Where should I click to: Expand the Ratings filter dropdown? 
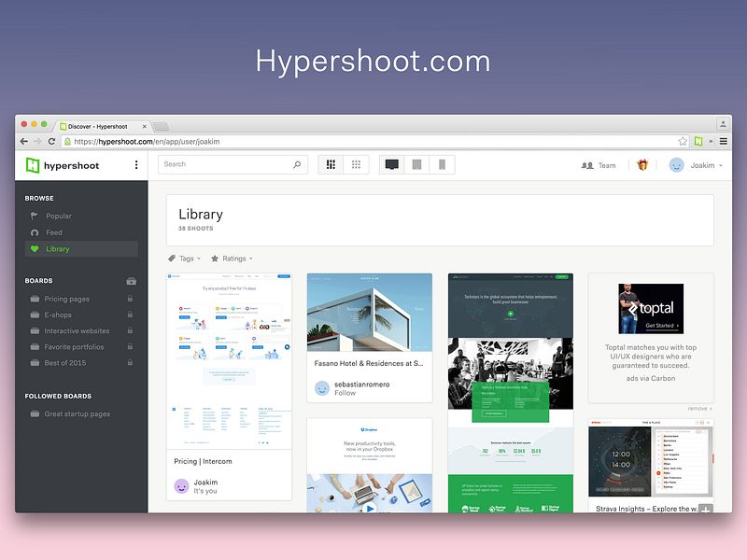click(x=232, y=259)
